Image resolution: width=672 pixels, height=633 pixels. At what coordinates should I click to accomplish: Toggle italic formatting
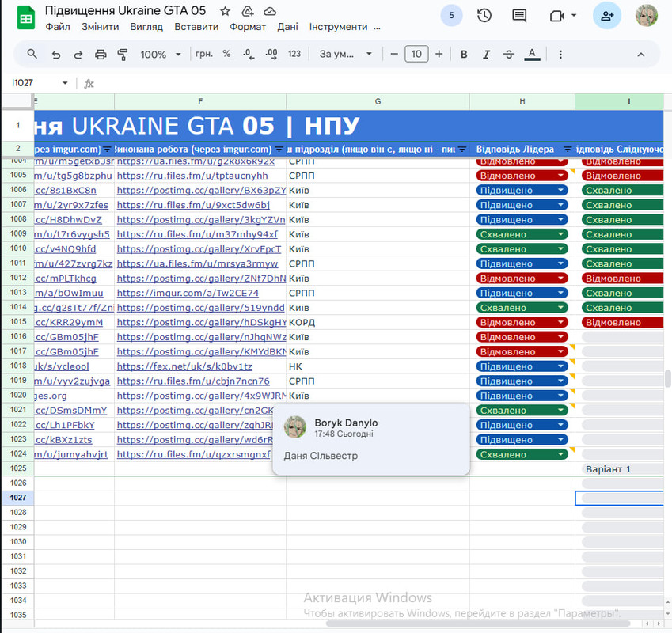pyautogui.click(x=486, y=55)
